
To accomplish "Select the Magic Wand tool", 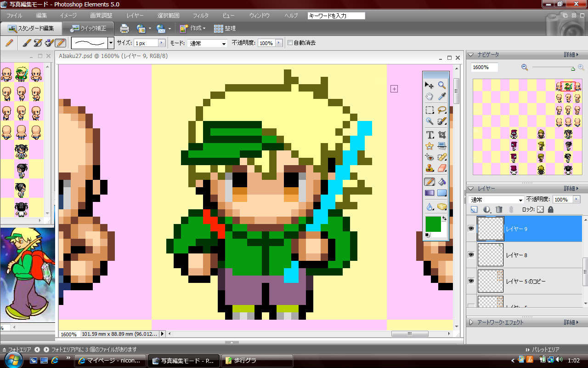I will coord(430,121).
